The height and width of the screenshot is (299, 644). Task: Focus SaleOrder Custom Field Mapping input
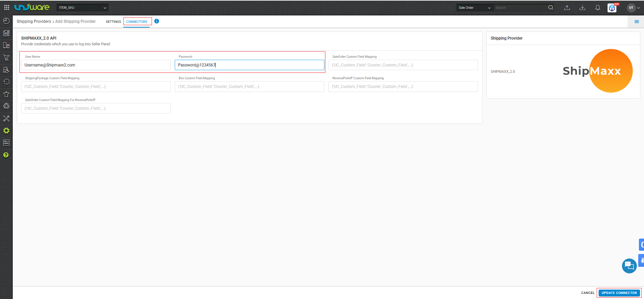(403, 65)
